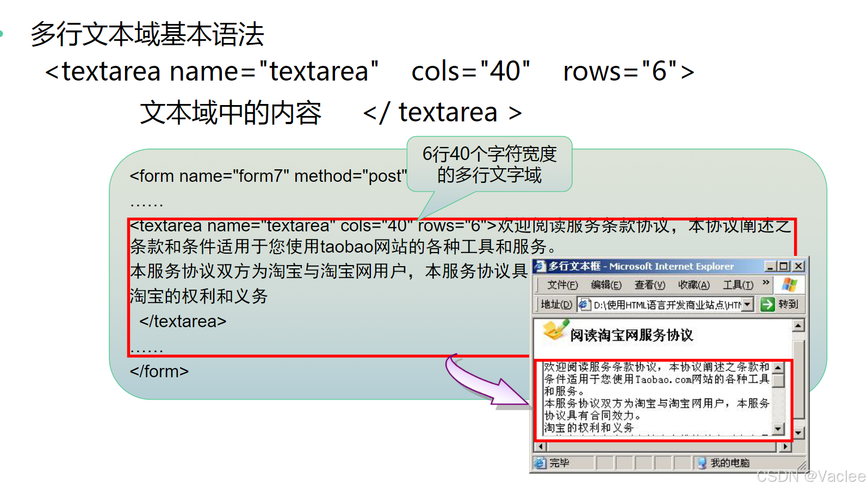
Task: Click the page scroll up arrow
Action: point(798,326)
